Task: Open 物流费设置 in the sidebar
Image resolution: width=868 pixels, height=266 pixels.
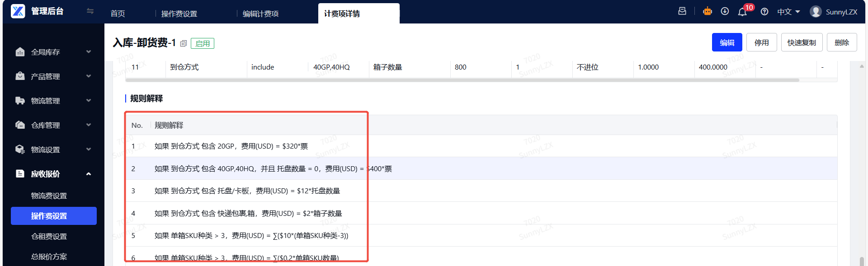Action: click(49, 196)
